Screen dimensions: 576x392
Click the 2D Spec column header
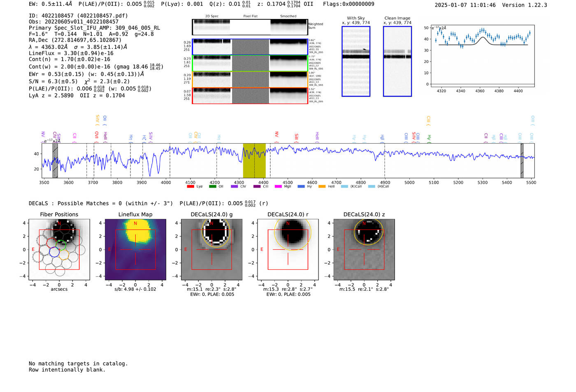coord(212,16)
